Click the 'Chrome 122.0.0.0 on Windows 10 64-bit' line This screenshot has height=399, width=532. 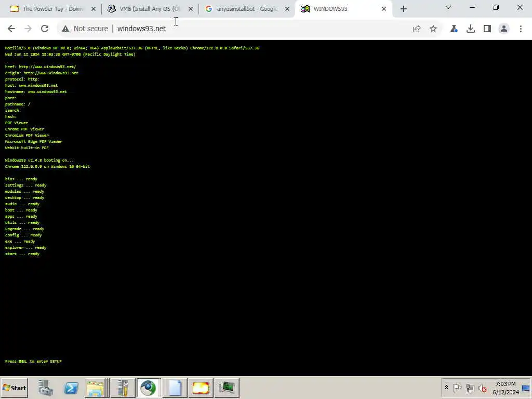[47, 166]
